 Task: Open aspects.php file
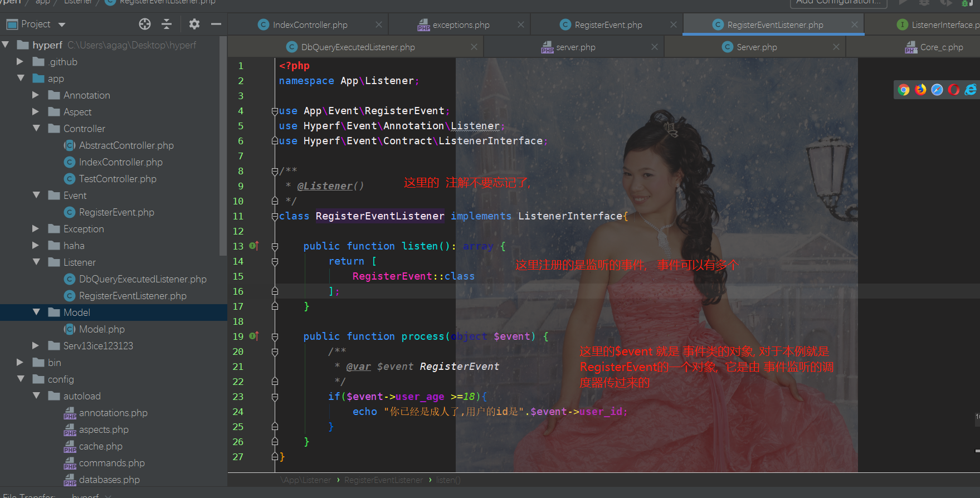tap(104, 429)
